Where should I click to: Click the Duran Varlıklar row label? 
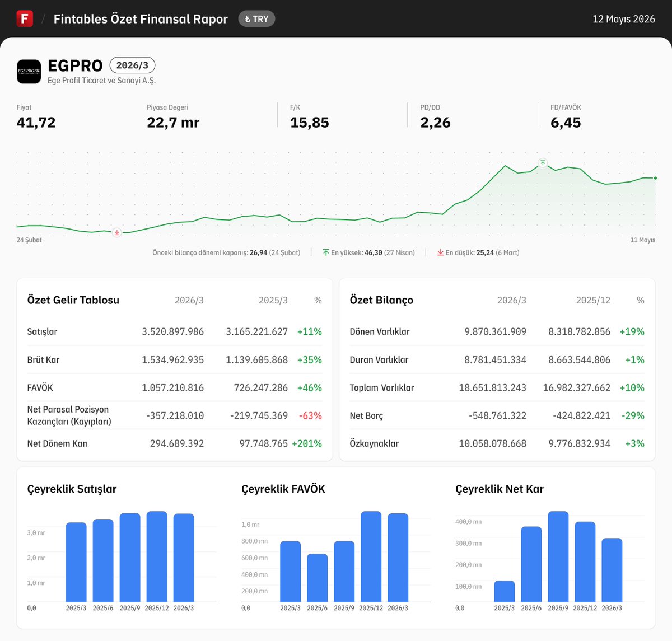click(379, 359)
